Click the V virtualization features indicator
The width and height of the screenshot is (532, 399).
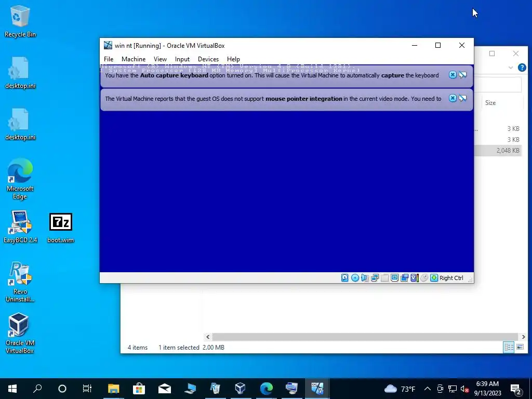[x=414, y=278]
